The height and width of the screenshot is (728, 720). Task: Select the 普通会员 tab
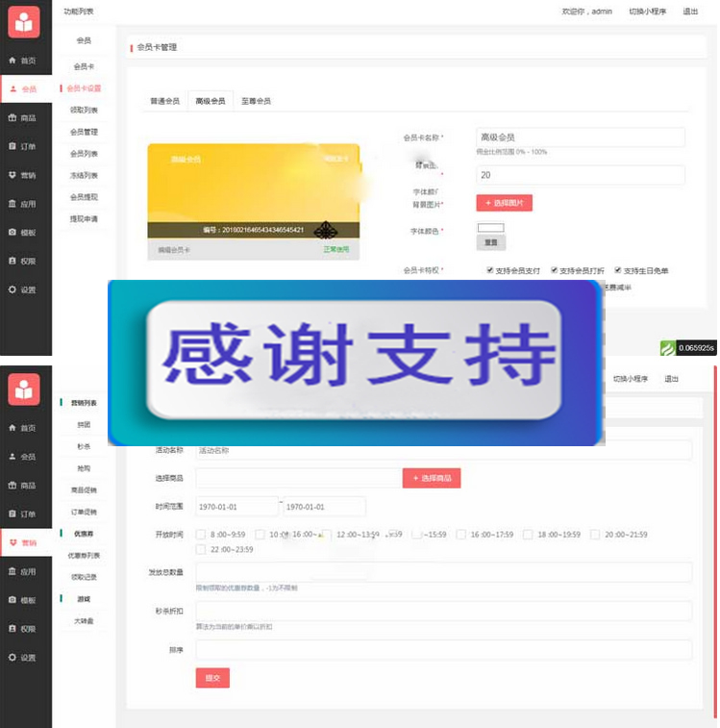[164, 101]
